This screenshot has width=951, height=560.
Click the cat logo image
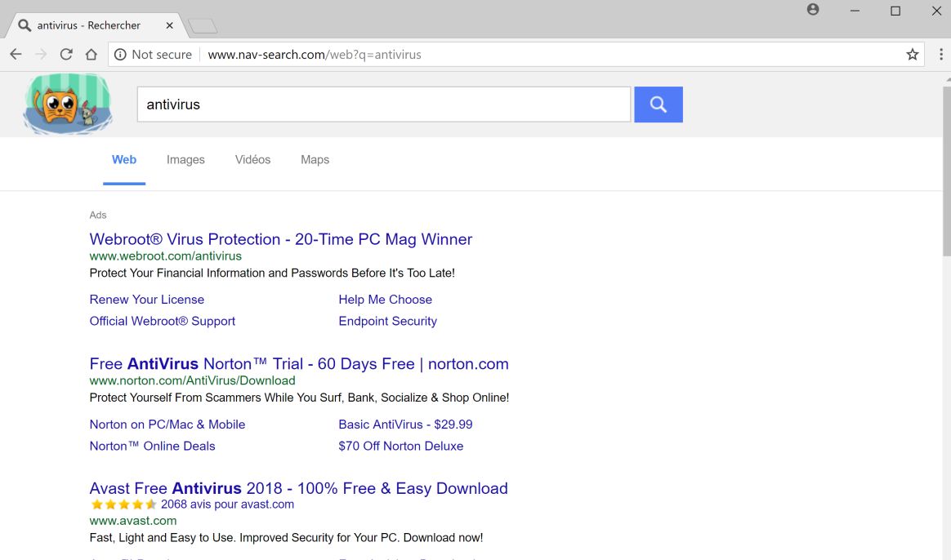(68, 104)
